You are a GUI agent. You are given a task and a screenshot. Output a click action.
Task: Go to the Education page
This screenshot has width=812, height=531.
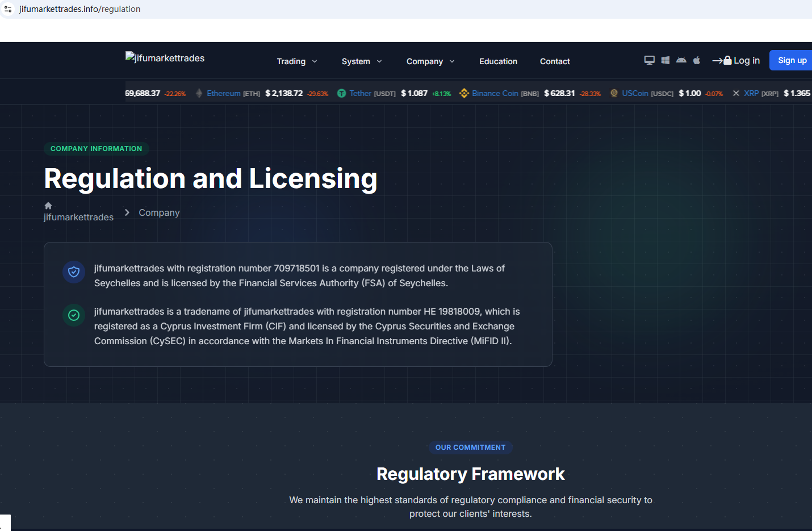498,61
